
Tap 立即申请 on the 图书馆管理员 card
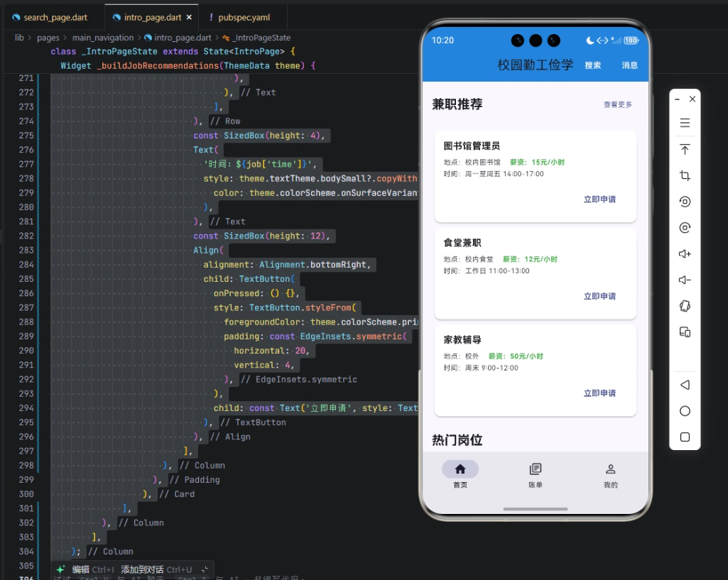coord(599,199)
